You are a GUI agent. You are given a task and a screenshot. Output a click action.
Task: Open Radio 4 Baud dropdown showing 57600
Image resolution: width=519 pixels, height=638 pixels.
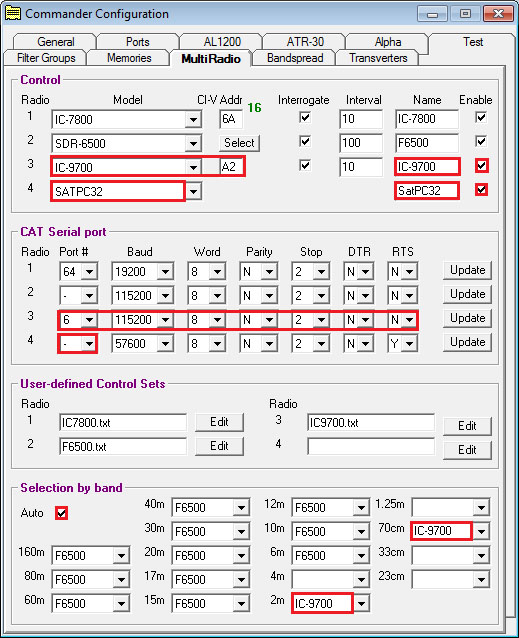[165, 344]
